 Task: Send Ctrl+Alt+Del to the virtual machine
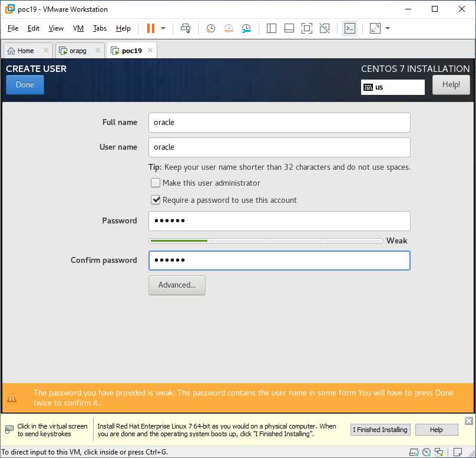tap(186, 28)
